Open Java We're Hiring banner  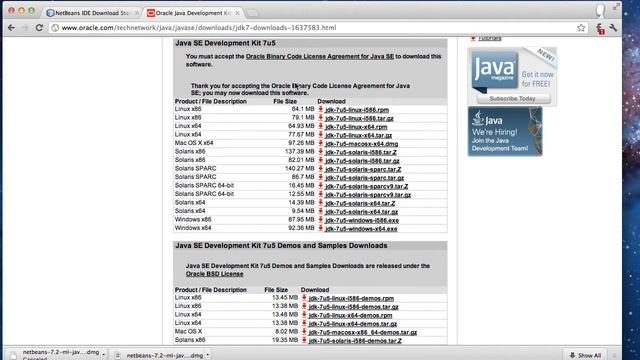click(505, 131)
